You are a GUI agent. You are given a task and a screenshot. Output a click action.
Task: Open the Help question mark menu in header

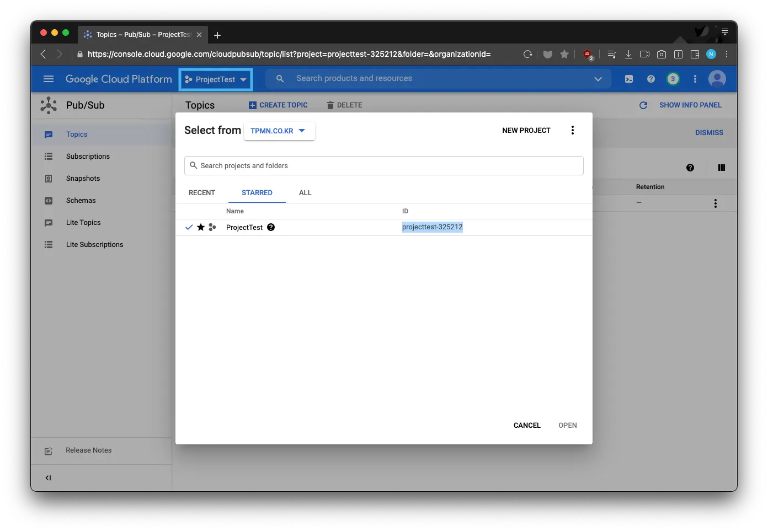pyautogui.click(x=651, y=79)
